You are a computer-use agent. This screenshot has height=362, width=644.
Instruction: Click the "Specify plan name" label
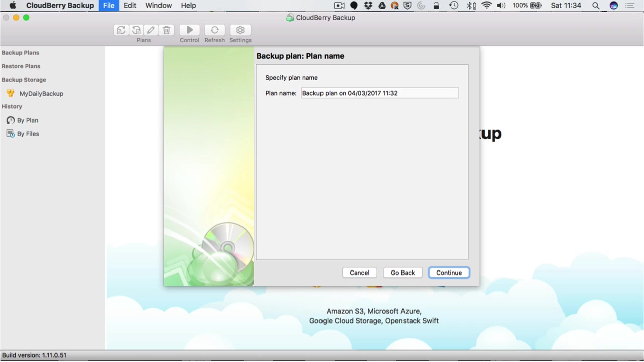click(291, 78)
